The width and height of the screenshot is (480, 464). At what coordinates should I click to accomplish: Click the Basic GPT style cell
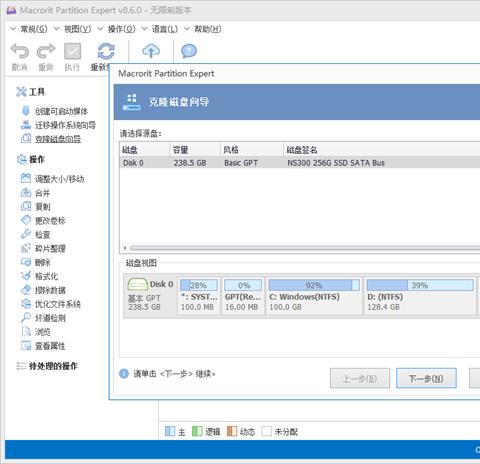pos(241,163)
